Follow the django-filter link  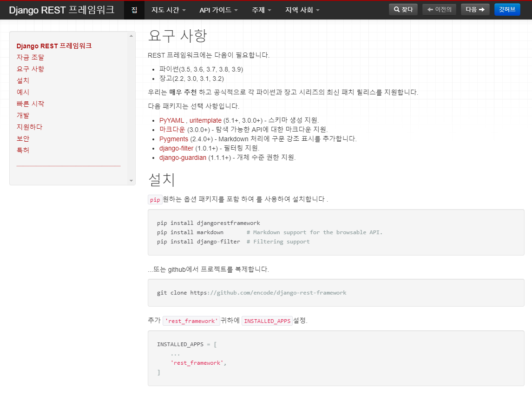click(x=177, y=148)
